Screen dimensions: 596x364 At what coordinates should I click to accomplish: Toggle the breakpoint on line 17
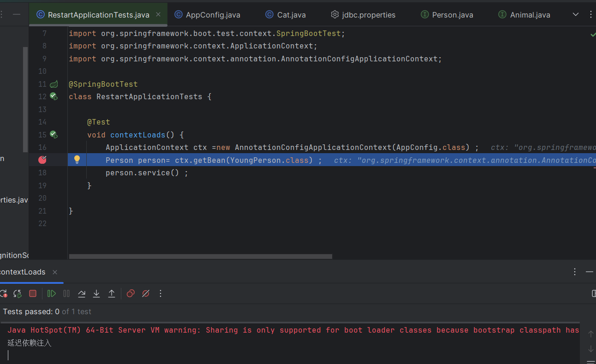pyautogui.click(x=42, y=160)
